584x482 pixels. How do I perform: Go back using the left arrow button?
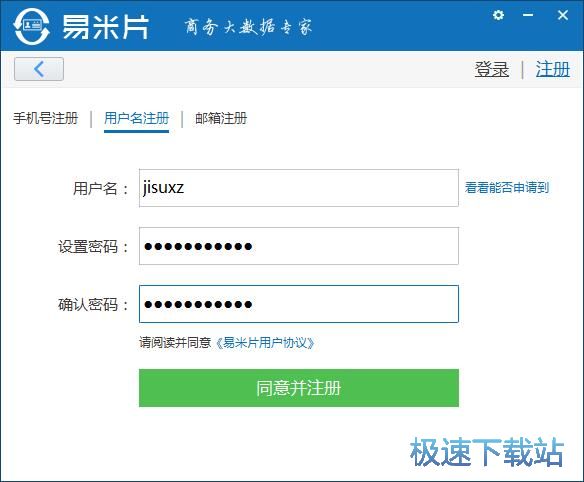tap(39, 69)
